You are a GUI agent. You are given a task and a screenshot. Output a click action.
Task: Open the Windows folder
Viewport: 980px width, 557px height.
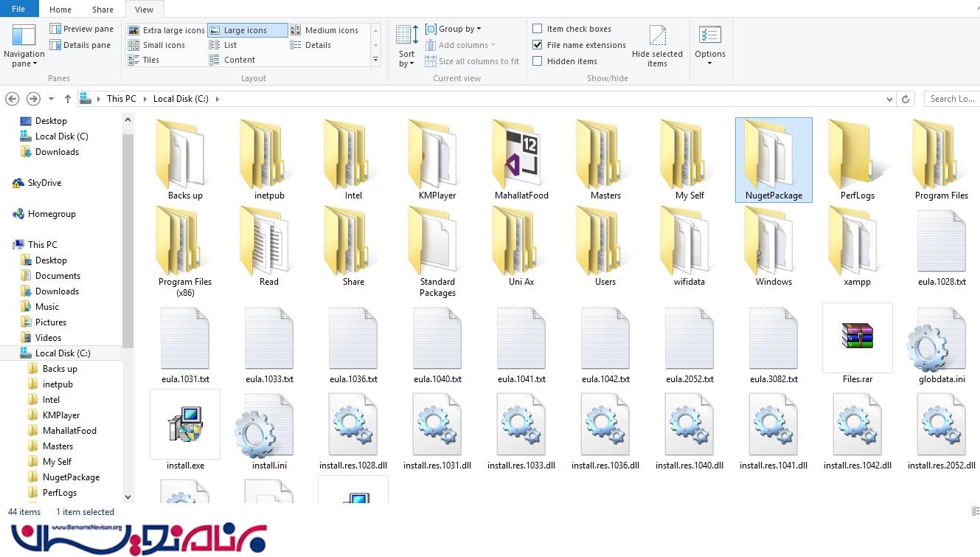pyautogui.click(x=774, y=246)
